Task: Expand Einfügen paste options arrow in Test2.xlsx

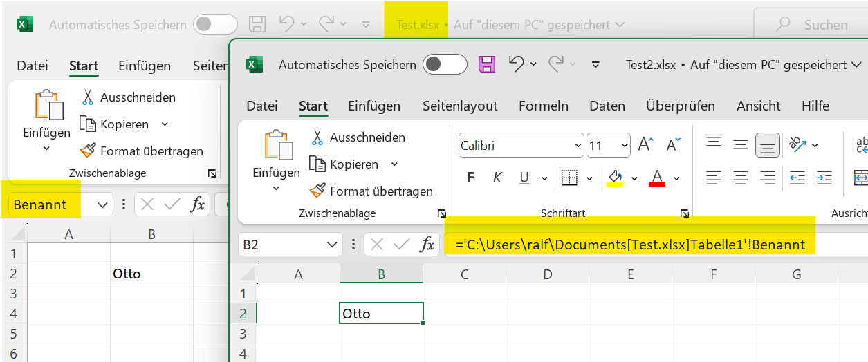Action: pyautogui.click(x=276, y=189)
